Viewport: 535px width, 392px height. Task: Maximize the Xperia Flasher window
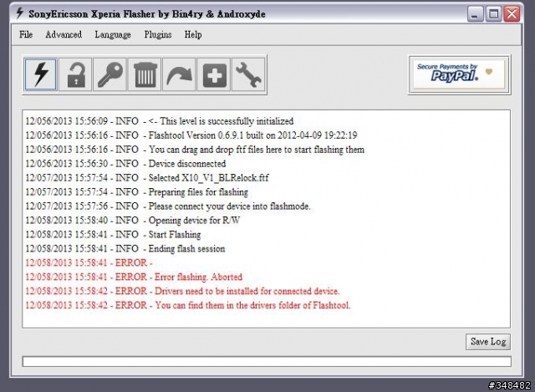(x=493, y=14)
